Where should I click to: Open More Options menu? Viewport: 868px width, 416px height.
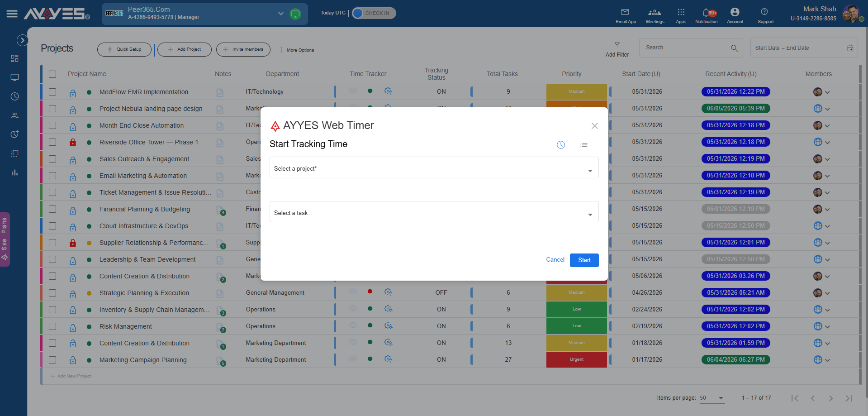pos(297,50)
